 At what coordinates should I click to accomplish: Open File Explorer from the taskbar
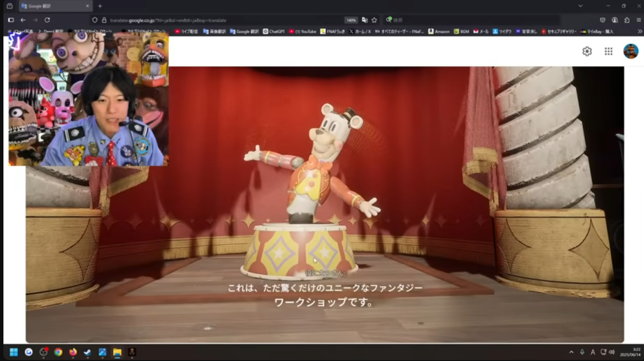pyautogui.click(x=117, y=352)
